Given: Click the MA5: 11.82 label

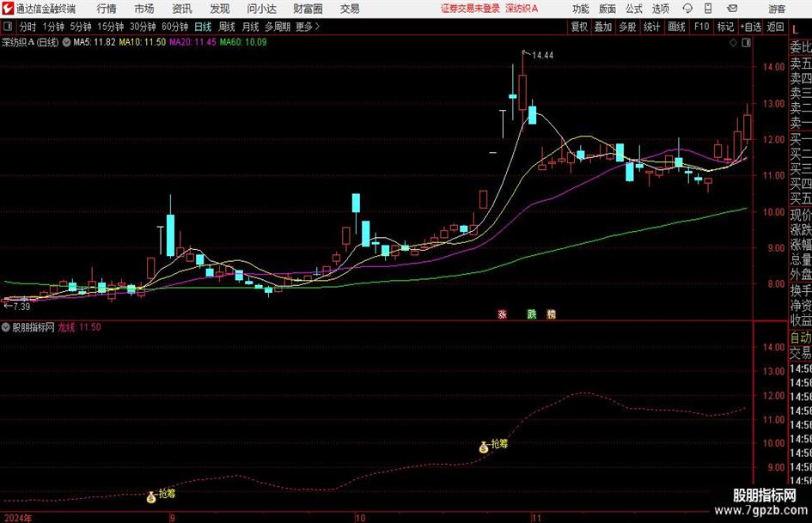Looking at the screenshot, I should [94, 42].
